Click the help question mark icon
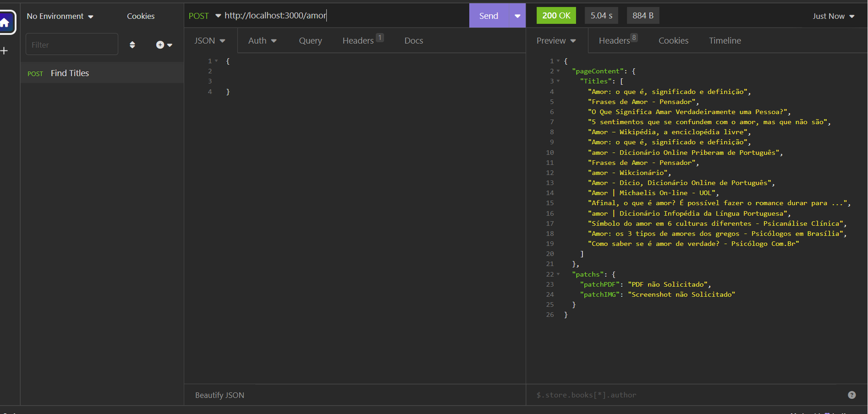 [852, 395]
